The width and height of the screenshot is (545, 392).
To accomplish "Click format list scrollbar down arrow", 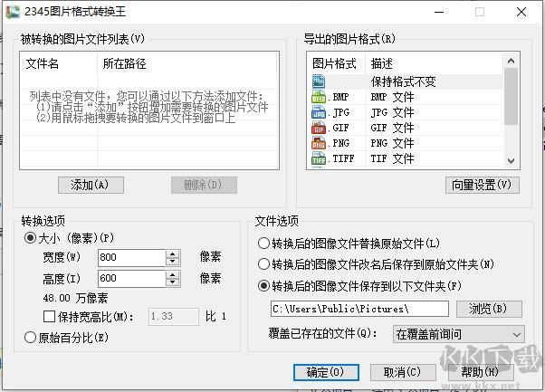I will tap(511, 160).
